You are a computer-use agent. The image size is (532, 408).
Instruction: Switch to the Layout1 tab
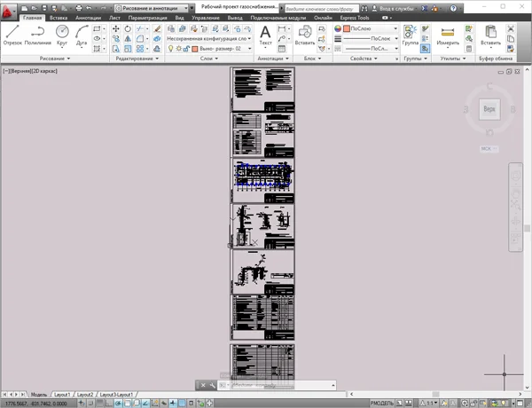(x=62, y=395)
